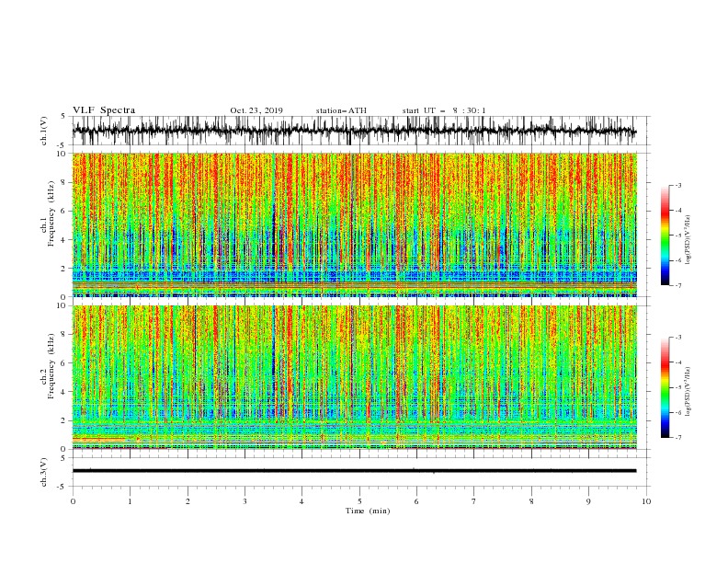This screenshot has height=563, width=728.
Task: Click the ch.2 spectrogram panel
Action: pyautogui.click(x=354, y=377)
